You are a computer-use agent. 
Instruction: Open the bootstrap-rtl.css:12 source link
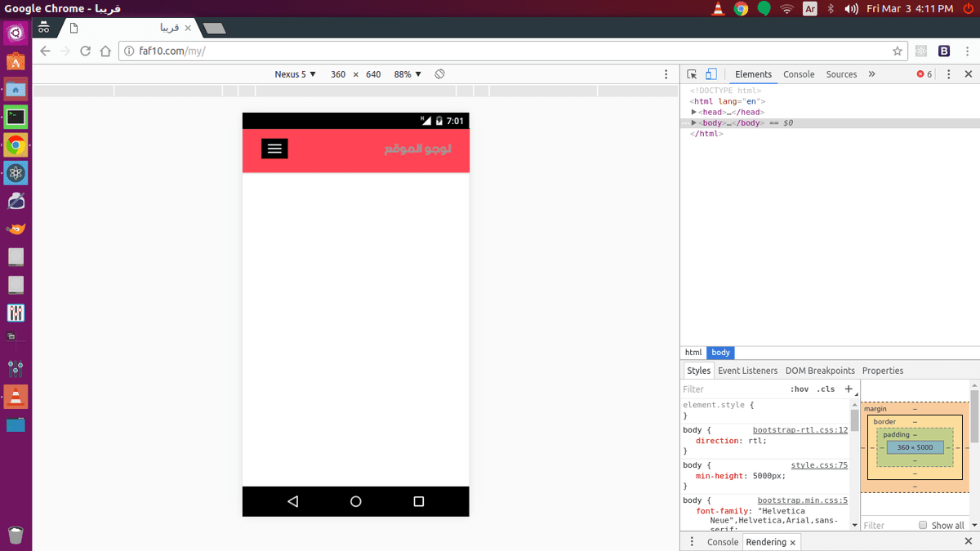pos(800,429)
